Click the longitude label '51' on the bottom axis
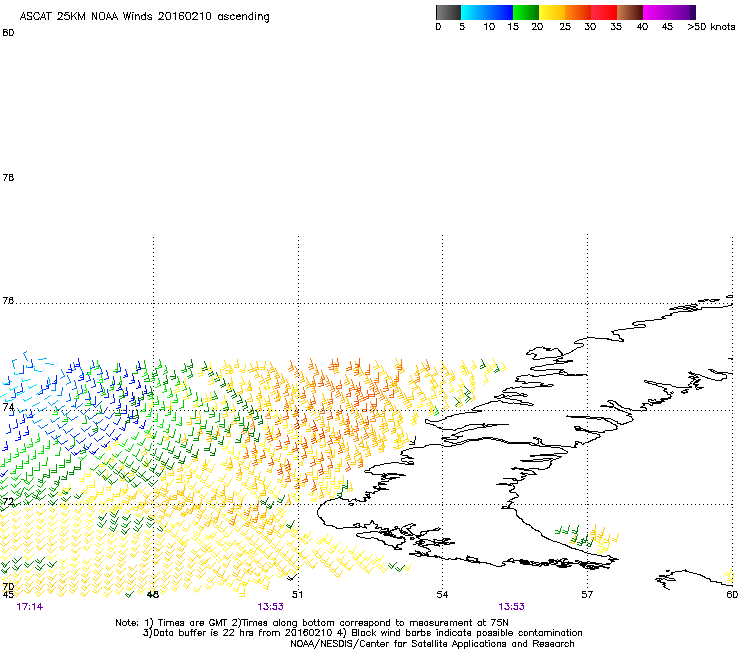 pos(297,595)
